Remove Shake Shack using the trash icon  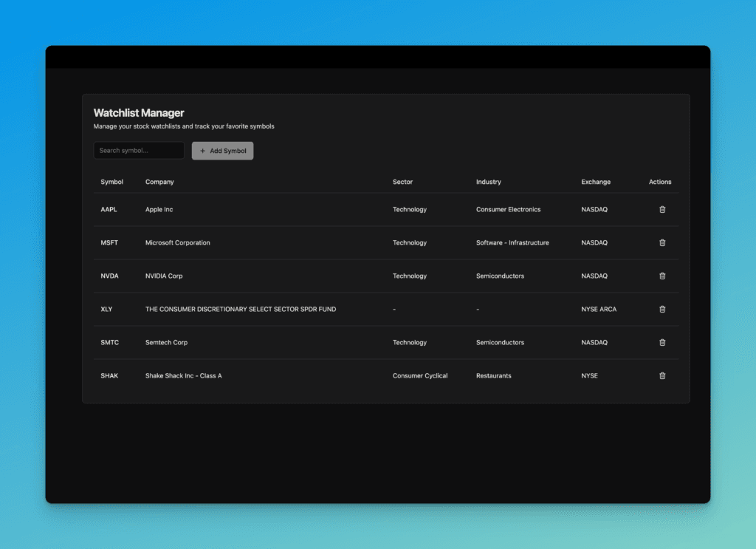[x=662, y=375]
